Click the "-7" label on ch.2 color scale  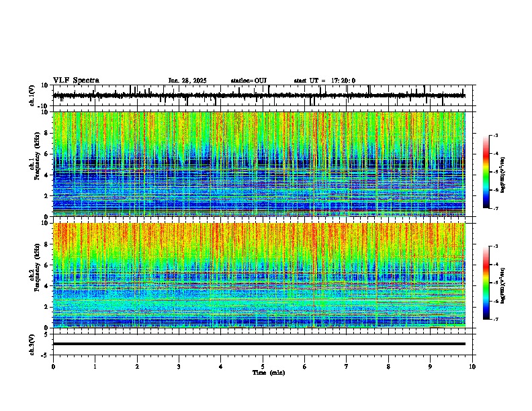coord(496,320)
